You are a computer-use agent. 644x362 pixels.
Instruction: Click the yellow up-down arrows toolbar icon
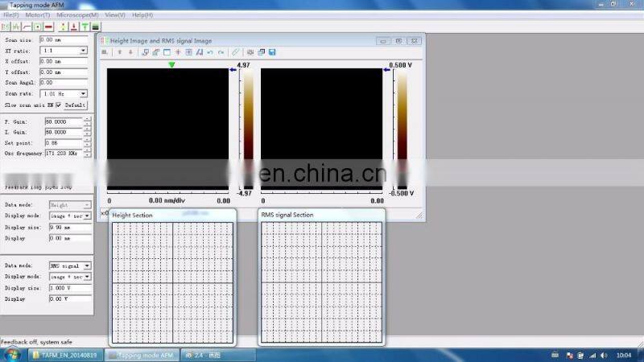click(x=63, y=27)
